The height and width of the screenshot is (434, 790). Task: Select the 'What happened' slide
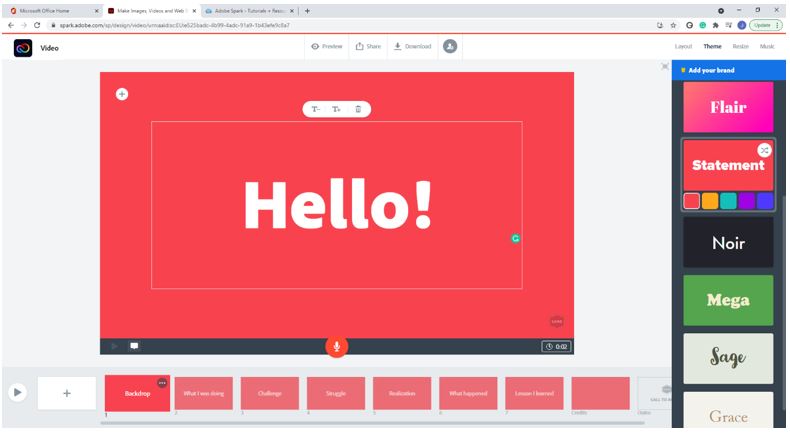pos(468,393)
